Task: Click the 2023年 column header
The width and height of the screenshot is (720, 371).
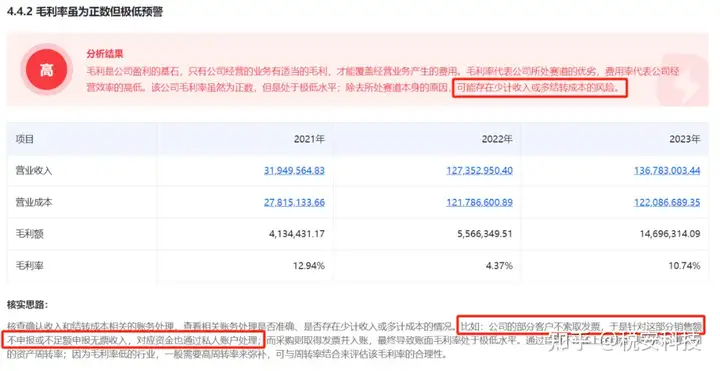Action: click(x=685, y=139)
